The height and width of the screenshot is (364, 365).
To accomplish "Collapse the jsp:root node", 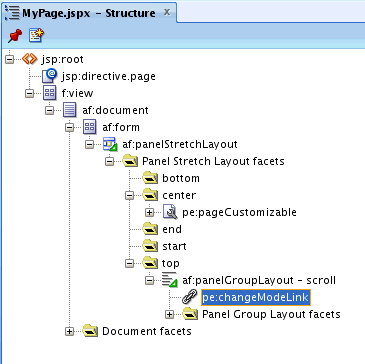I will 9,60.
